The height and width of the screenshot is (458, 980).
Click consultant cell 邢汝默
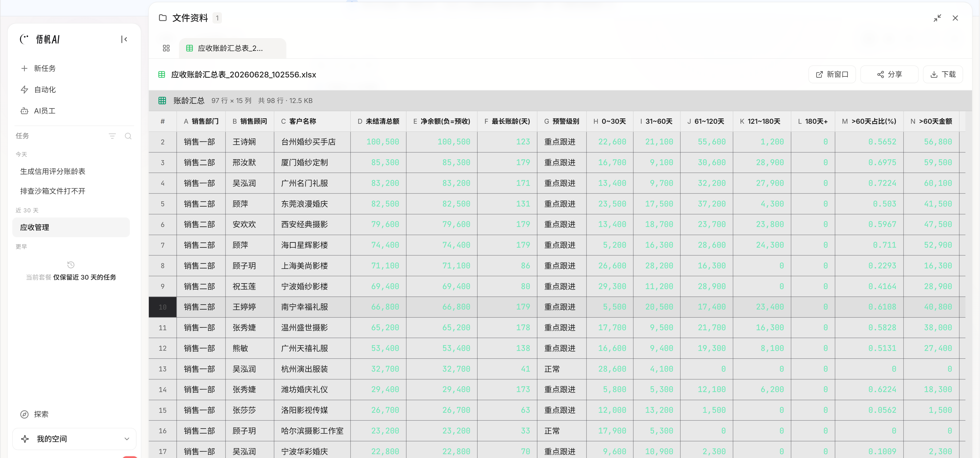coord(250,163)
